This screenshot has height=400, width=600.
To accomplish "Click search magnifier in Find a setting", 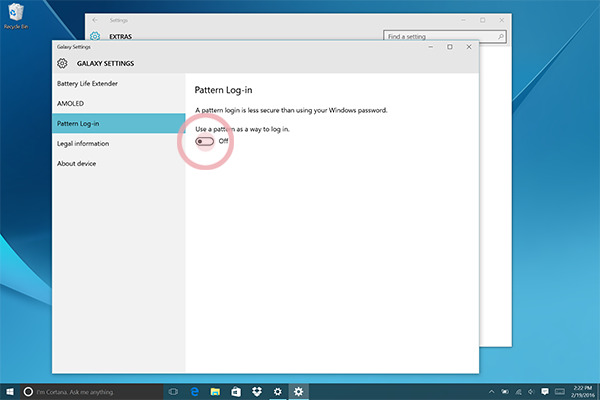I will [501, 36].
